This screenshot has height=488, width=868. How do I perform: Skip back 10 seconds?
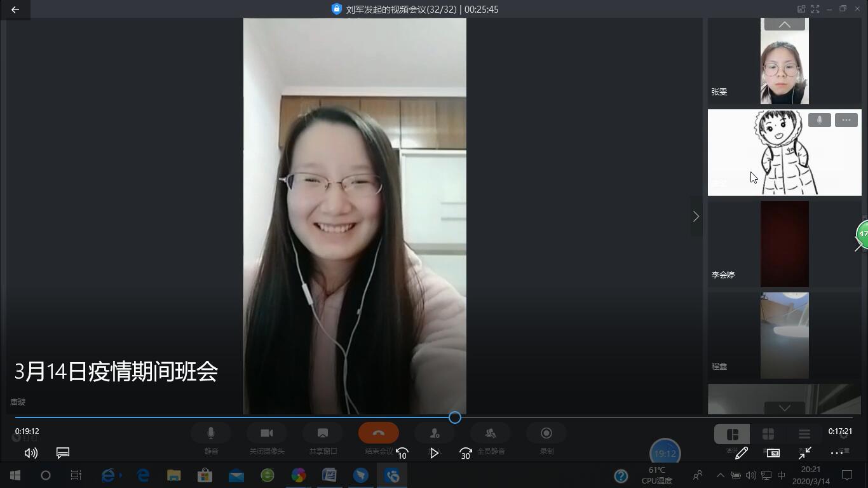[x=402, y=453]
